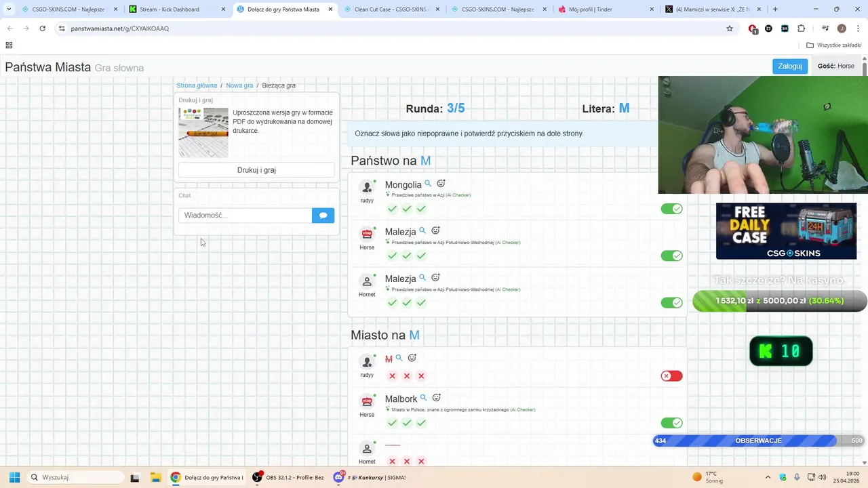The width and height of the screenshot is (868, 488).
Task: Close the Stream - Kick Dashboard tab
Action: coord(223,9)
